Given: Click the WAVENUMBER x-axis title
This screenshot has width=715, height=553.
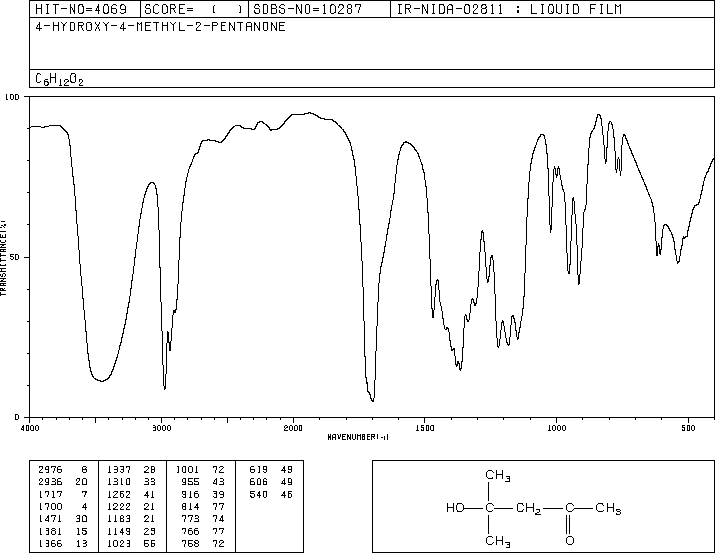Looking at the screenshot, I should (358, 437).
